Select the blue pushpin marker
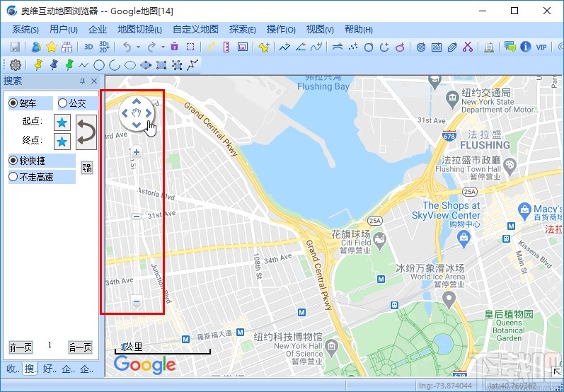Viewport: 564px width, 392px height. [x=54, y=65]
